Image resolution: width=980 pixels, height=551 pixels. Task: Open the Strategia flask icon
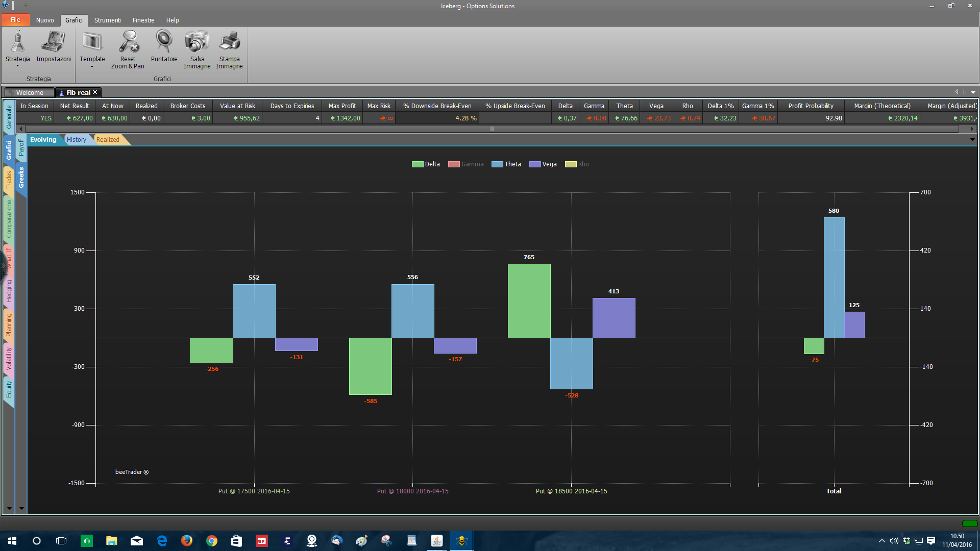click(x=18, y=42)
